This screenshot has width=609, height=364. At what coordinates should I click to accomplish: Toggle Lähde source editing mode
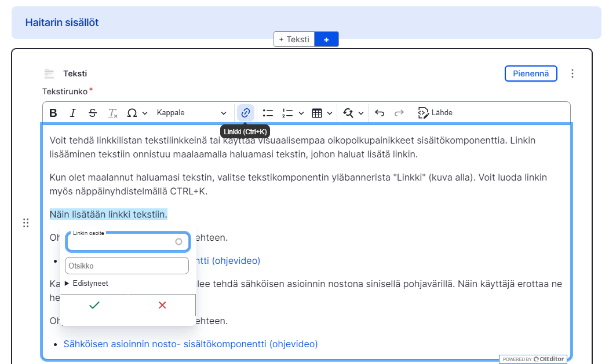pos(435,113)
